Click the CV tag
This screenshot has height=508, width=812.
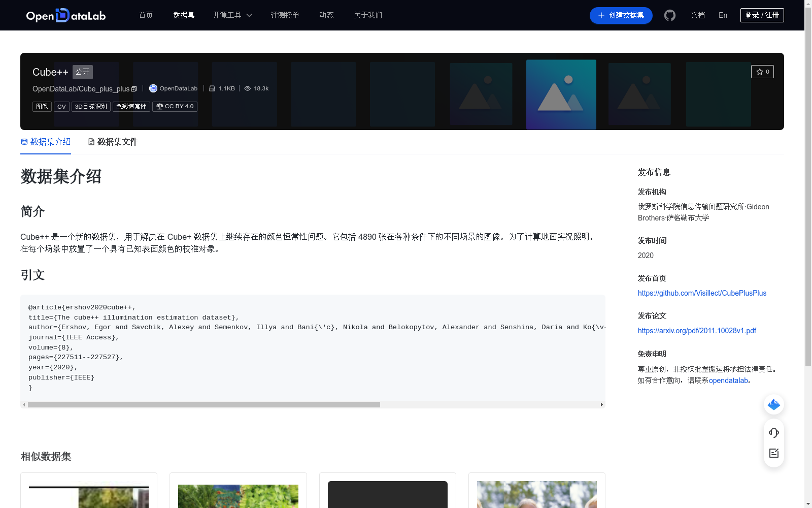click(x=61, y=107)
